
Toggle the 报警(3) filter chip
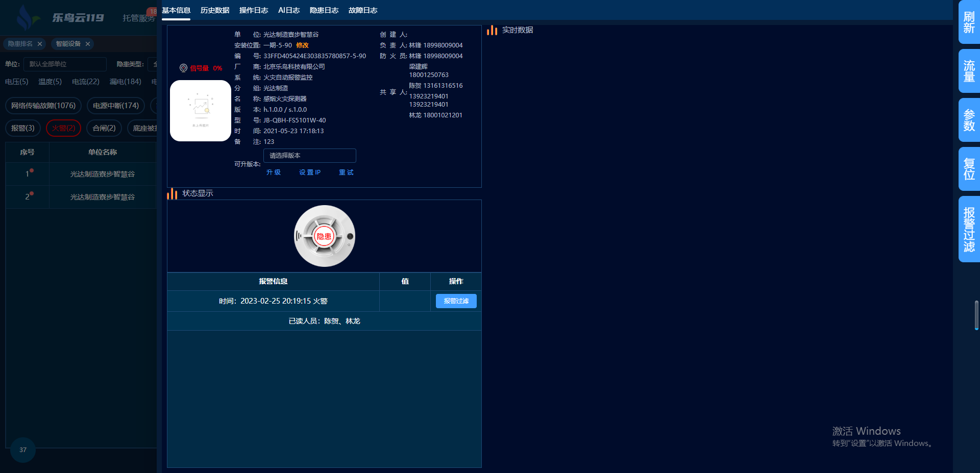[x=23, y=128]
